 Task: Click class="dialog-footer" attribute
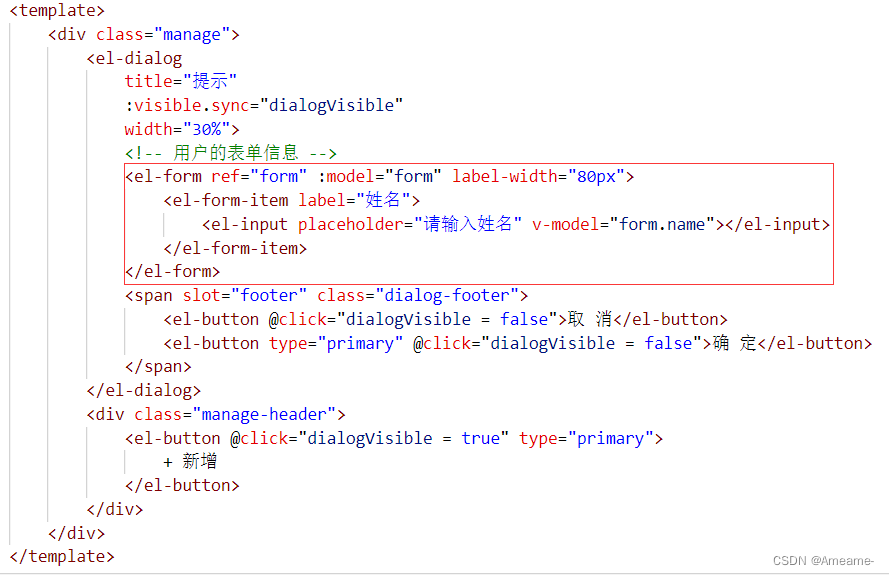click(x=418, y=295)
